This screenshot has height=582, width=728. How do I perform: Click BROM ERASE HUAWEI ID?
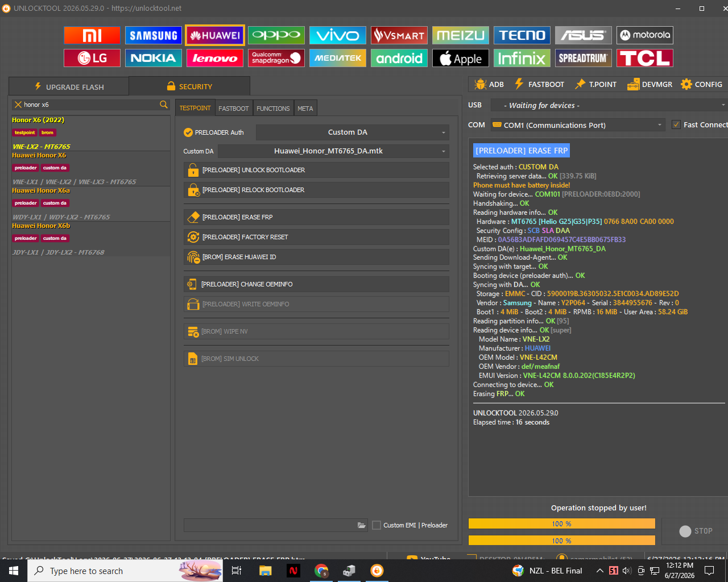[316, 257]
